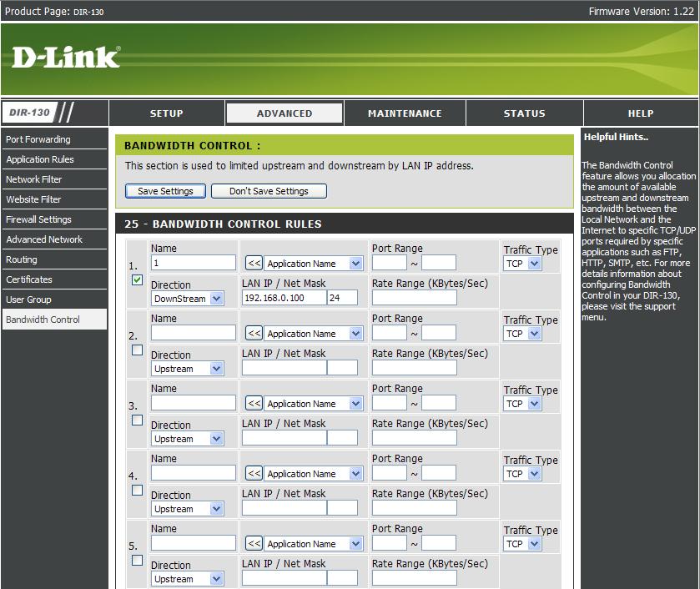Open rule 2 Traffic Type TCP dropdown

[522, 334]
